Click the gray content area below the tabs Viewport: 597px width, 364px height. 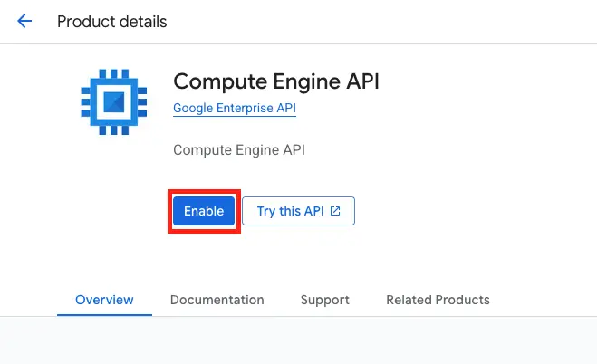(x=299, y=340)
